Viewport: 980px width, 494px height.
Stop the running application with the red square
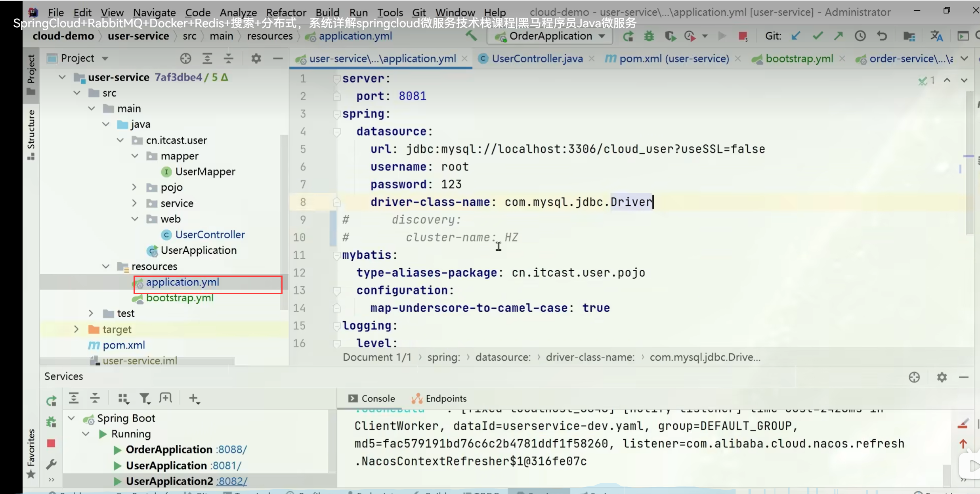[743, 36]
